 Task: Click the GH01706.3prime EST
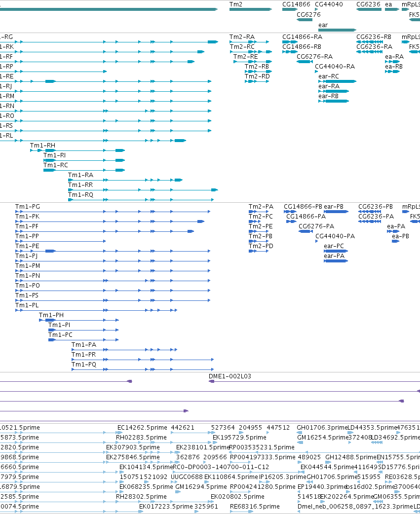[300, 433]
